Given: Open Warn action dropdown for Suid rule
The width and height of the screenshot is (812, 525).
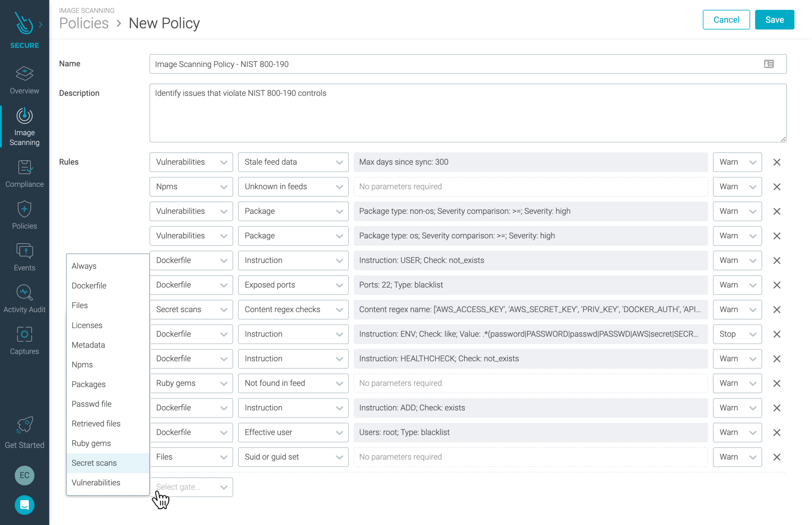Looking at the screenshot, I should pos(737,457).
